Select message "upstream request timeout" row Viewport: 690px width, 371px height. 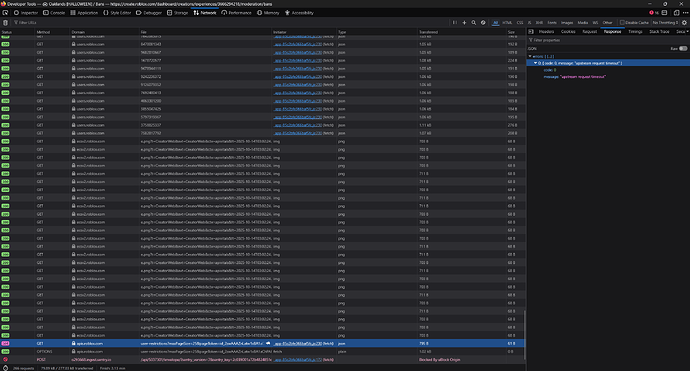tap(608, 77)
